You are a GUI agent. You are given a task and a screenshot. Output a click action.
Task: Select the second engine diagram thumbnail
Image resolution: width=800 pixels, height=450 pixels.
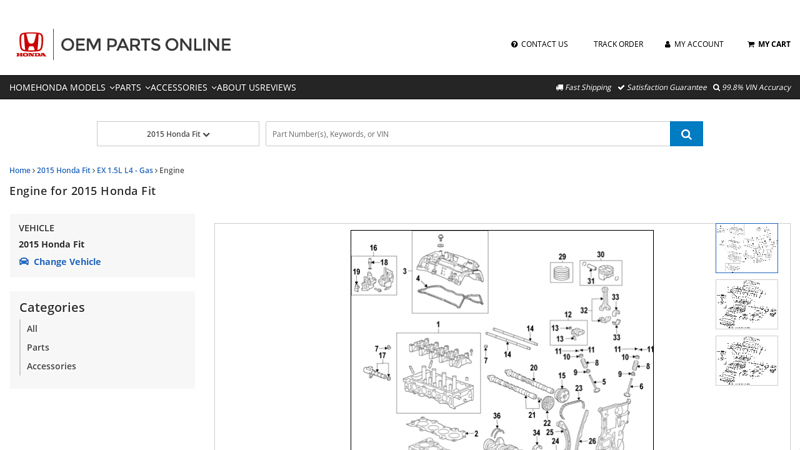click(x=746, y=304)
